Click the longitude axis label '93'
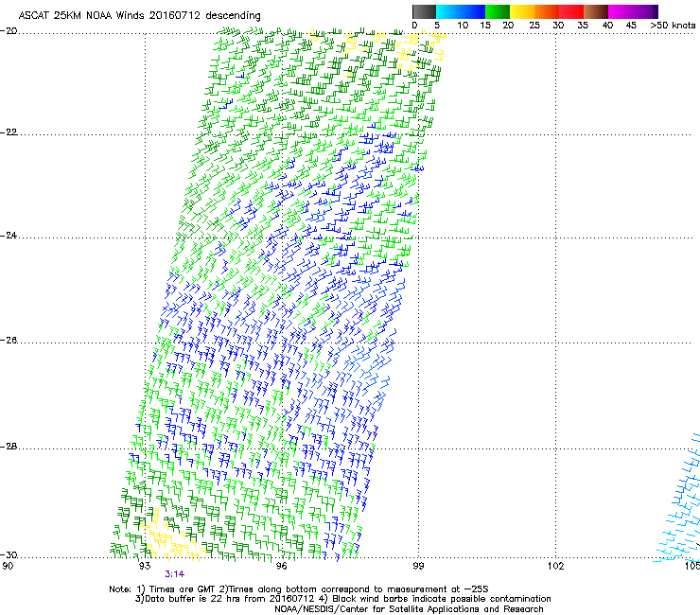The image size is (700, 615). click(144, 567)
